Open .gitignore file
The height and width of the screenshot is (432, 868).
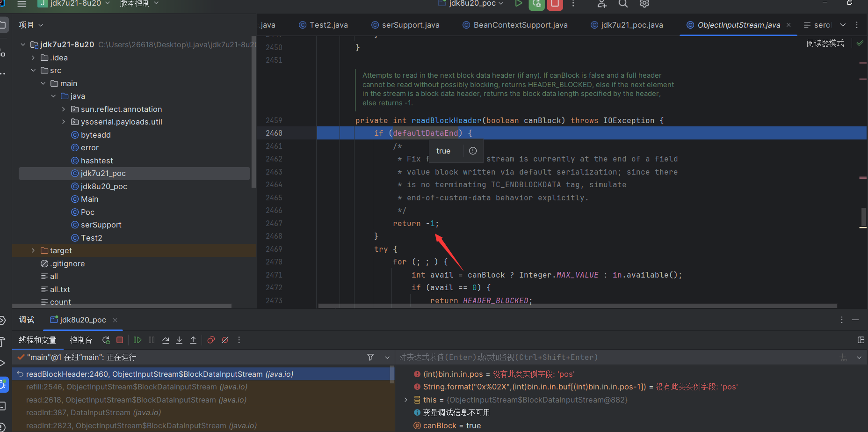pyautogui.click(x=63, y=264)
